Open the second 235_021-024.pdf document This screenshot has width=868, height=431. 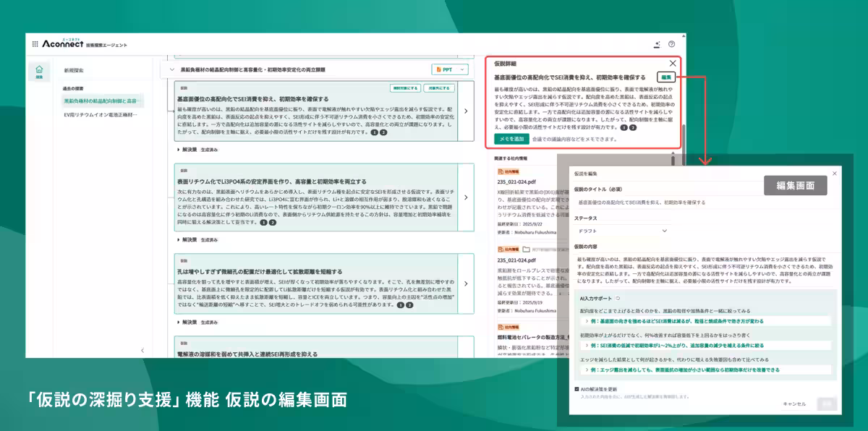pos(516,260)
